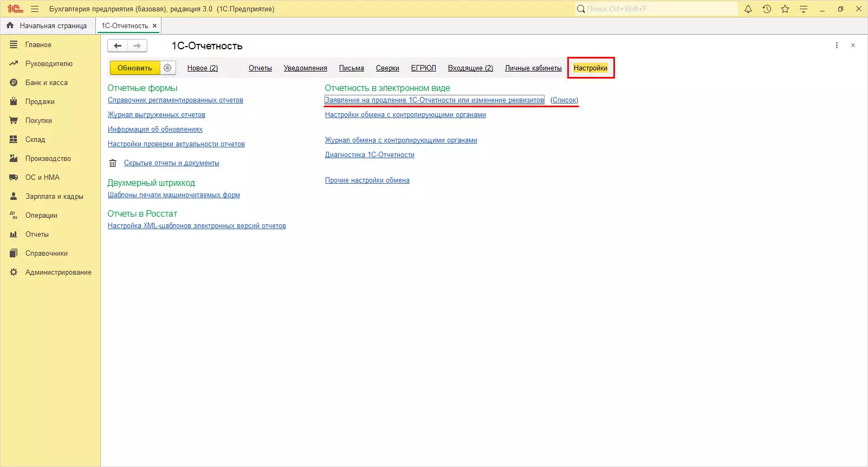This screenshot has width=868, height=467.
Task: Open the 1C main menu hamburger icon
Action: tap(35, 9)
